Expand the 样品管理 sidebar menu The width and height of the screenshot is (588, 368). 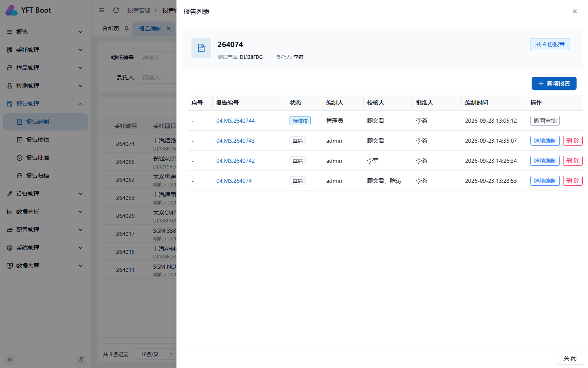(x=46, y=68)
